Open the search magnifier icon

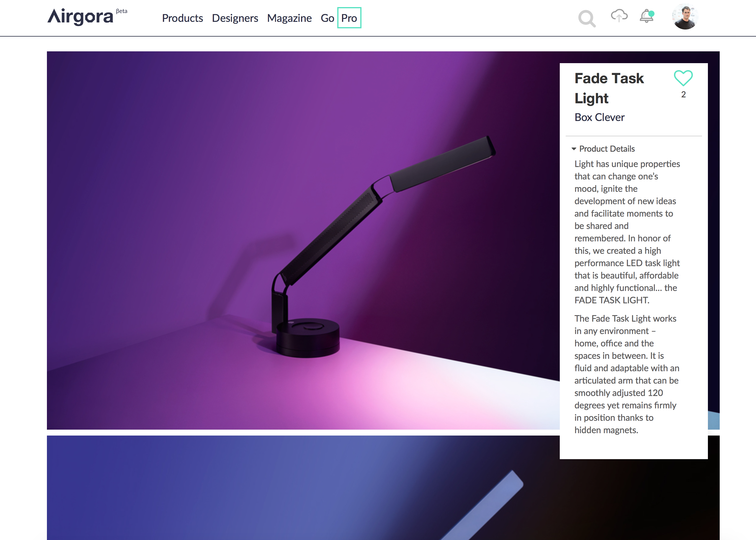pyautogui.click(x=587, y=18)
